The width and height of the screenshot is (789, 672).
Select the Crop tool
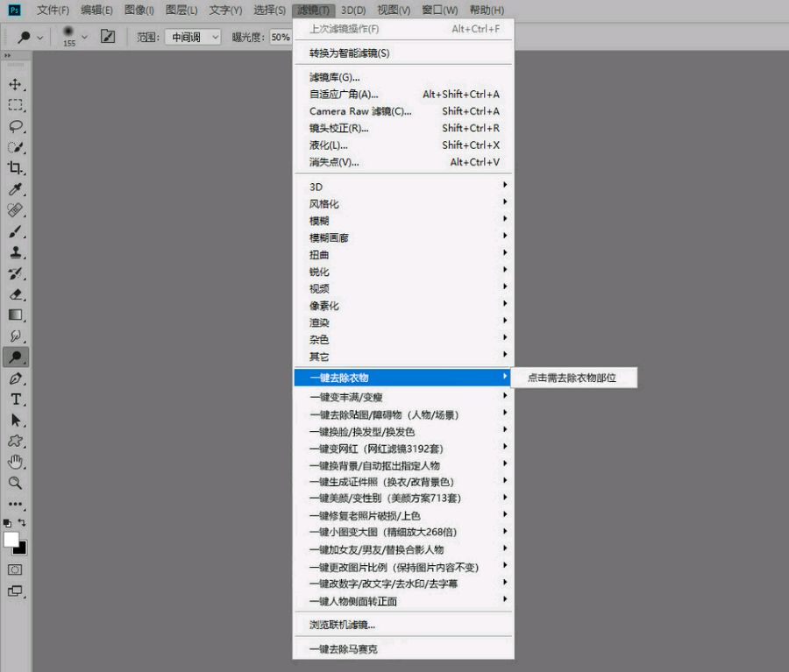15,167
